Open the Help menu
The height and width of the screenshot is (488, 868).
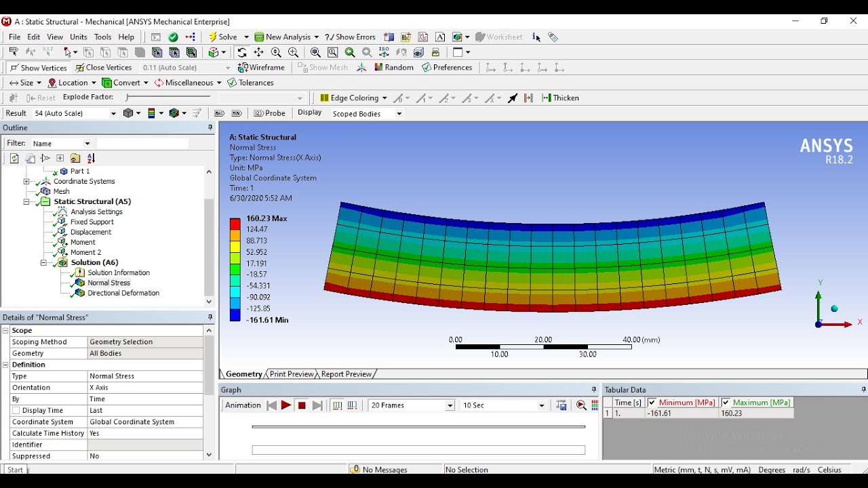(126, 37)
